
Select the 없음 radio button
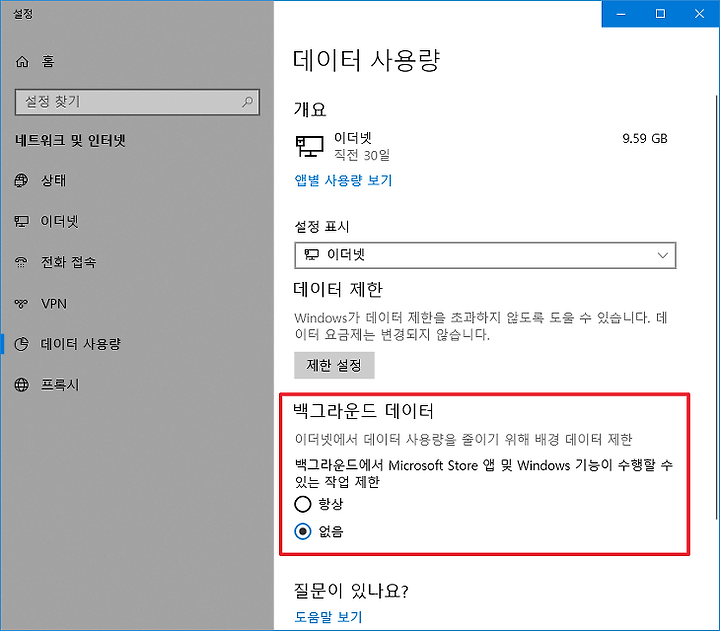coord(303,532)
